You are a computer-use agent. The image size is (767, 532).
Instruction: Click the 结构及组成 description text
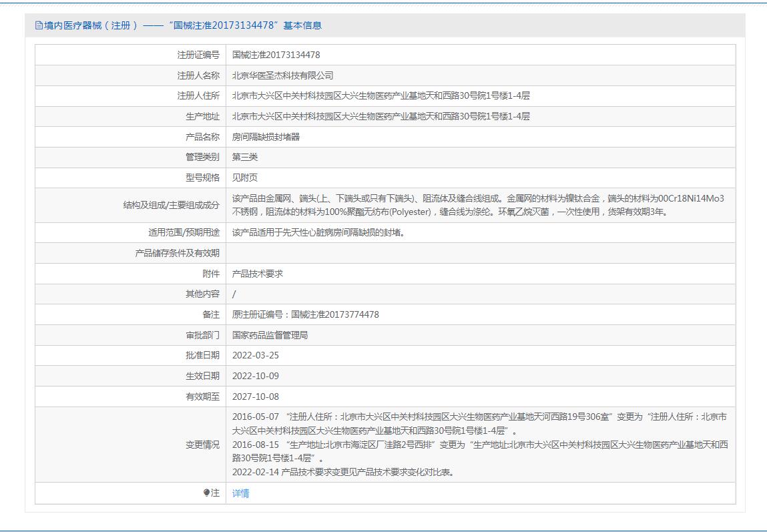tap(477, 205)
